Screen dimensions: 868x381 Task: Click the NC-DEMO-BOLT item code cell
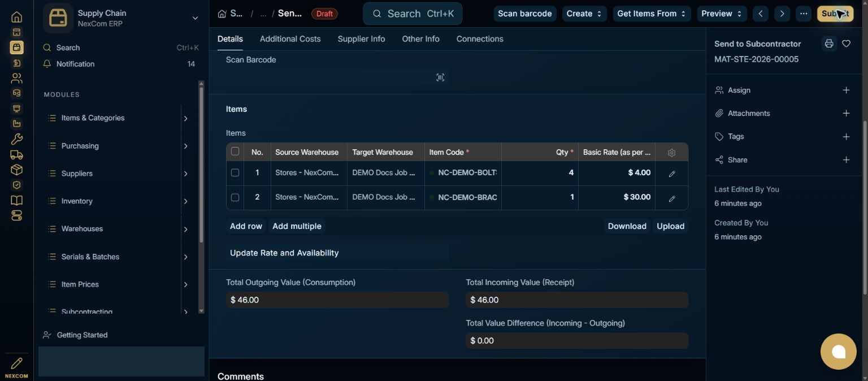pyautogui.click(x=463, y=173)
